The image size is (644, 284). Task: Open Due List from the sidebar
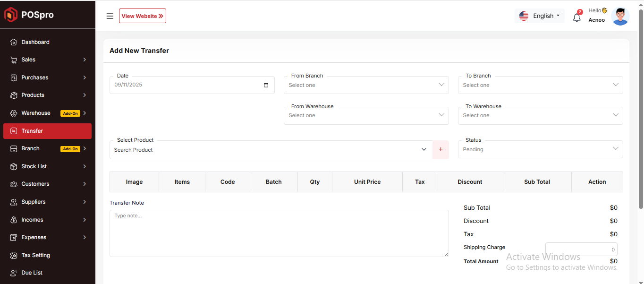click(32, 273)
